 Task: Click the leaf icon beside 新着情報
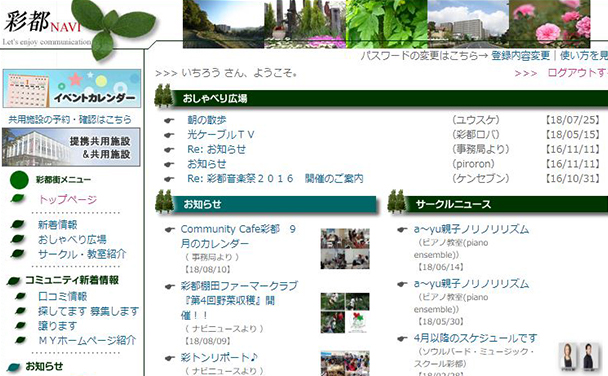(x=18, y=224)
